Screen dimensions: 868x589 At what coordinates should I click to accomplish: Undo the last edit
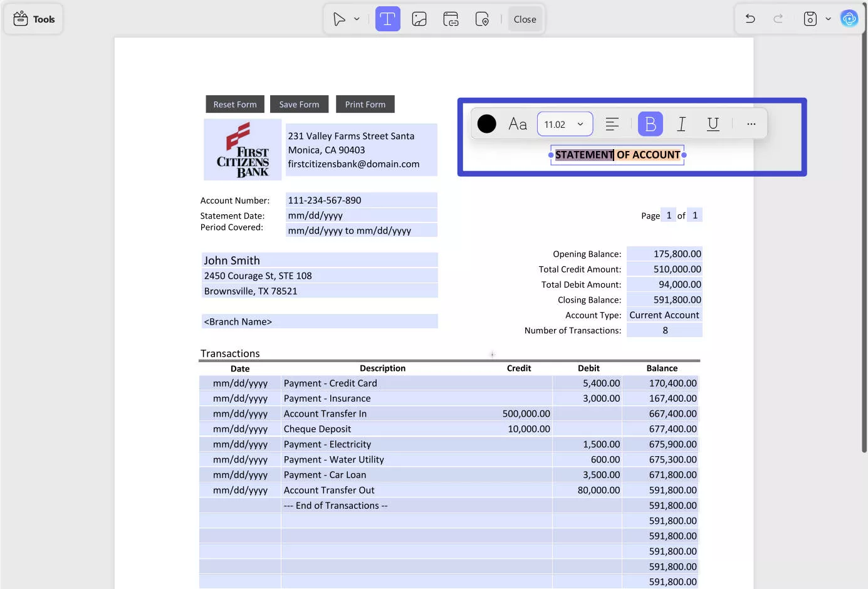(x=750, y=19)
